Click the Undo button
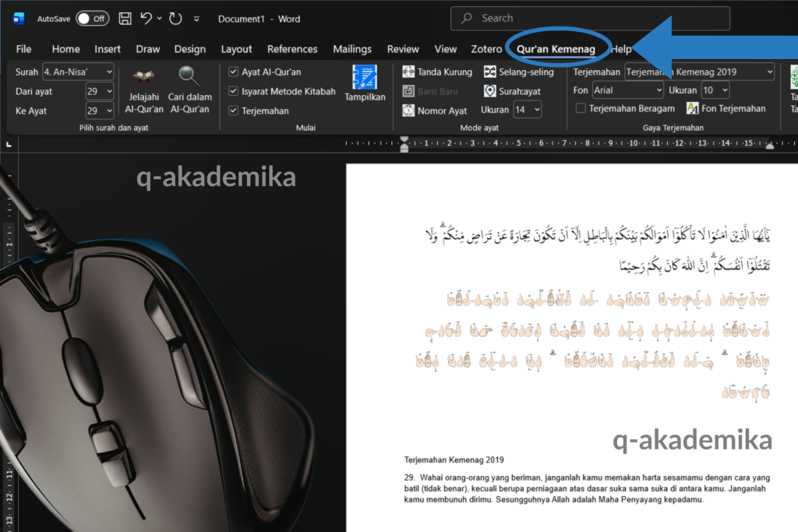Viewport: 798px width, 532px height. (x=147, y=18)
